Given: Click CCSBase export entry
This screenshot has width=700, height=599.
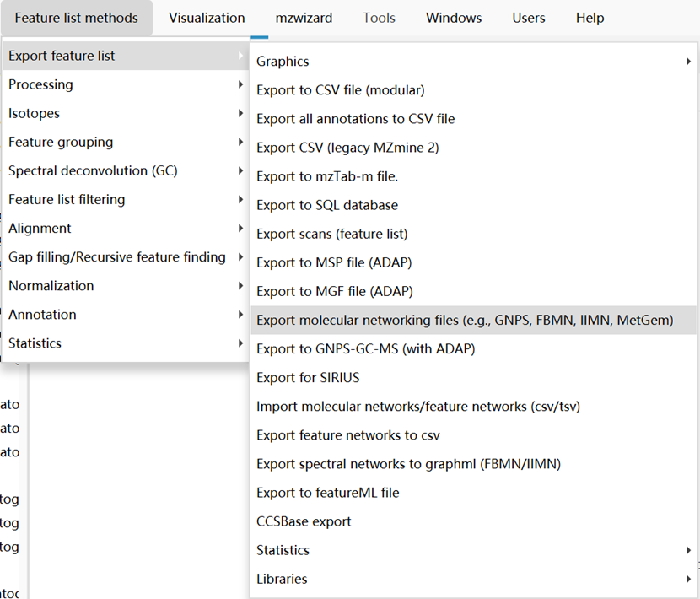Looking at the screenshot, I should pyautogui.click(x=304, y=521).
